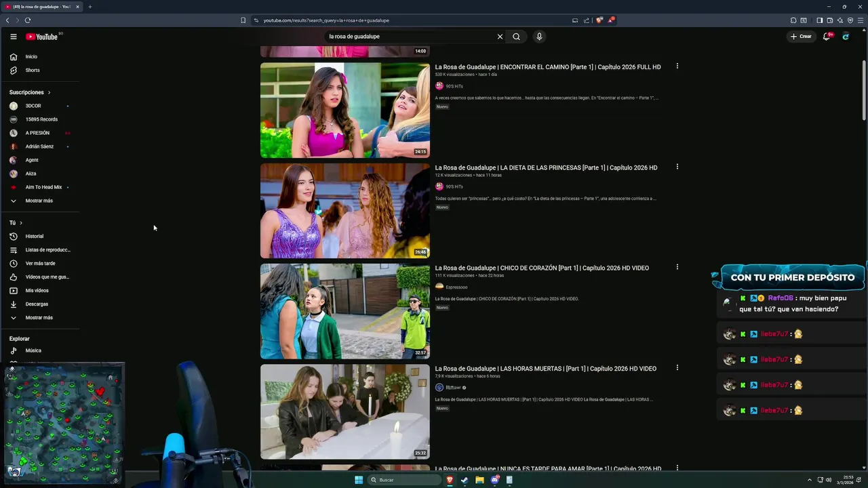
Task: Click the Crear button
Action: (801, 37)
